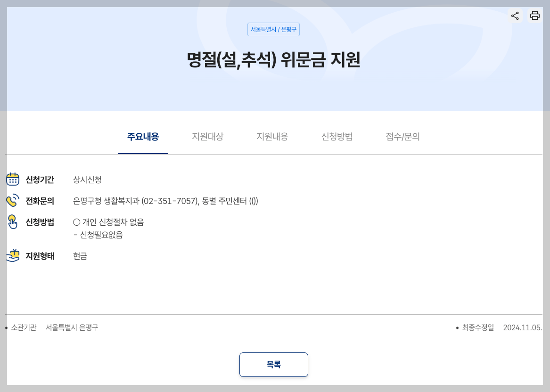Switch to the 지원내용 tab
This screenshot has height=392, width=550.
click(x=272, y=137)
